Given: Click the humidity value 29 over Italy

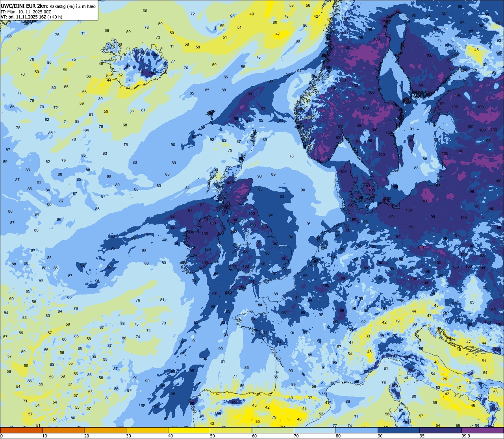Looking at the screenshot, I should [445, 379].
